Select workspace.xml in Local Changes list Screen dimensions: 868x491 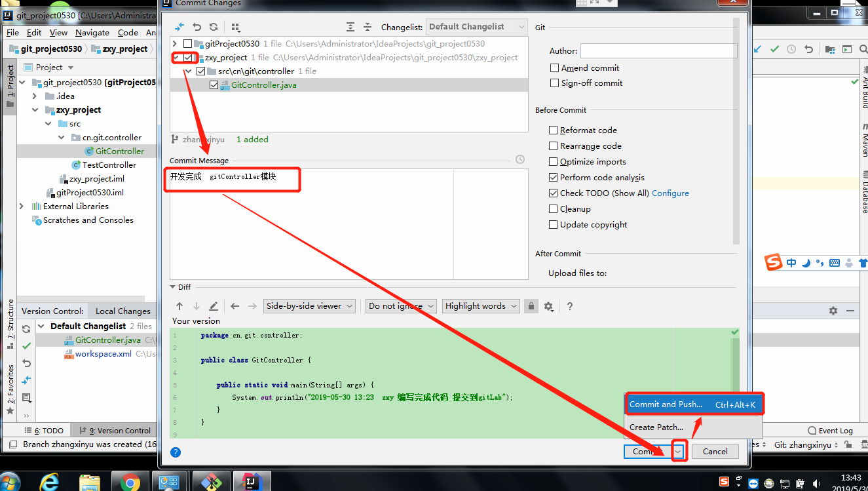(x=103, y=354)
